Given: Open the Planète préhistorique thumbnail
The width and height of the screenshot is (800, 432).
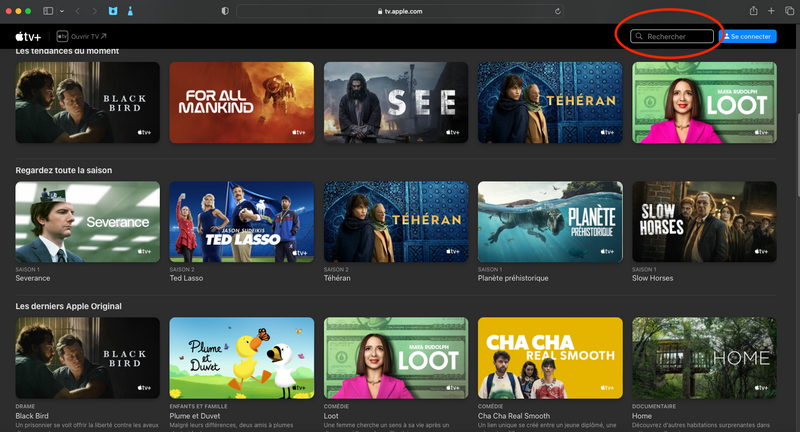Looking at the screenshot, I should 550,222.
